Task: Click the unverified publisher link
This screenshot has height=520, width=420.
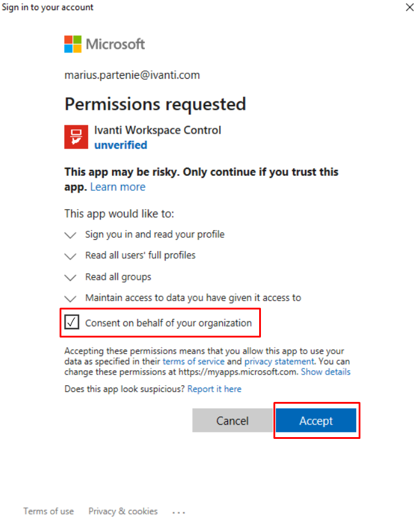Action: click(121, 145)
